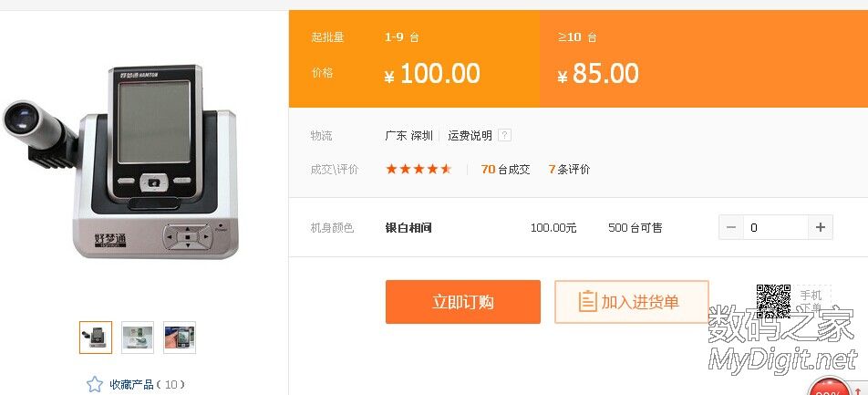
Task: Open the 7 条评价 reviews link
Action: [x=569, y=169]
